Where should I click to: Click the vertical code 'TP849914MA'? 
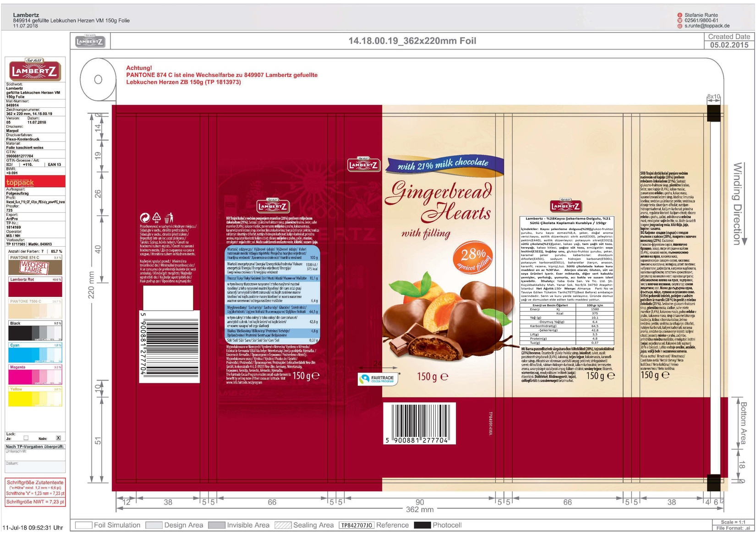tap(490, 423)
